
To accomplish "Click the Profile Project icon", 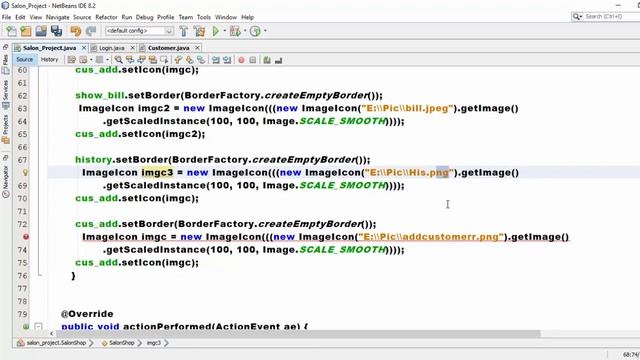I will coord(255,31).
